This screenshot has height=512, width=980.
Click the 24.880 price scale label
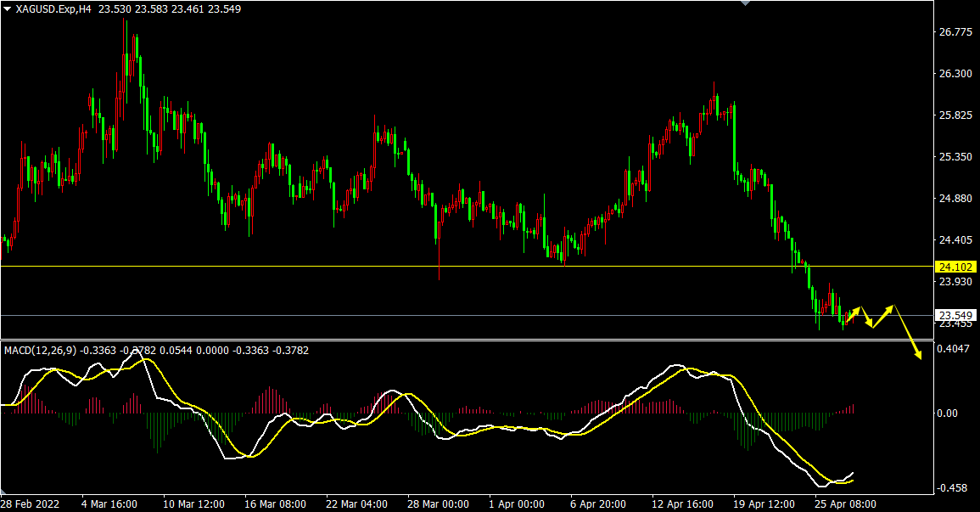955,199
